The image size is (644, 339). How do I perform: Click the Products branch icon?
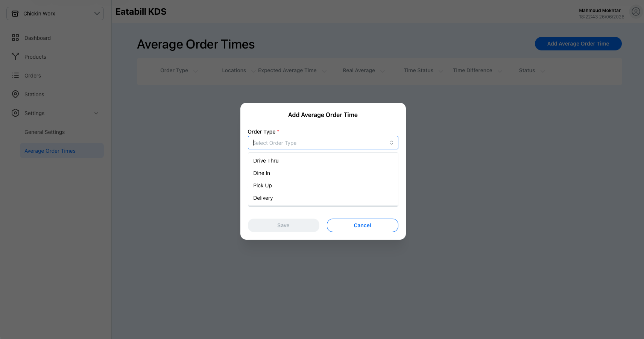15,56
